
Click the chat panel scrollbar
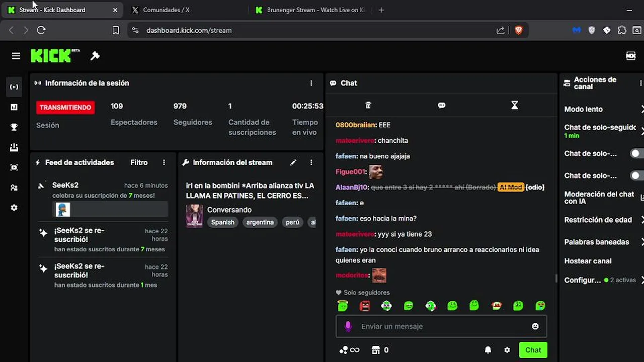point(556,278)
